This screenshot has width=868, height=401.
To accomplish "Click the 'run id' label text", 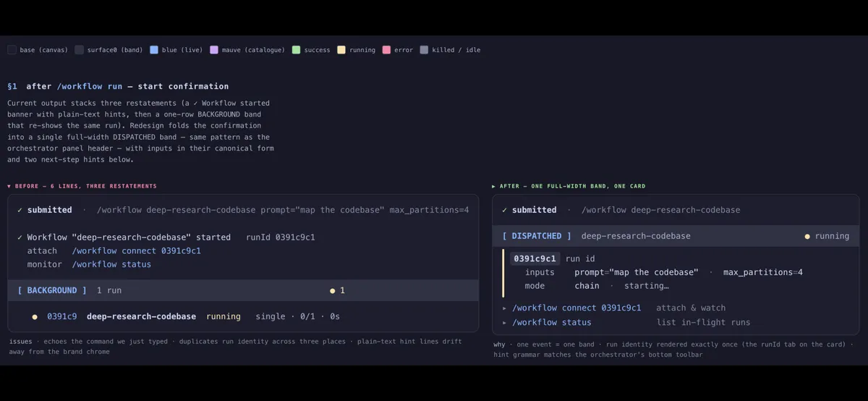I will pos(580,258).
